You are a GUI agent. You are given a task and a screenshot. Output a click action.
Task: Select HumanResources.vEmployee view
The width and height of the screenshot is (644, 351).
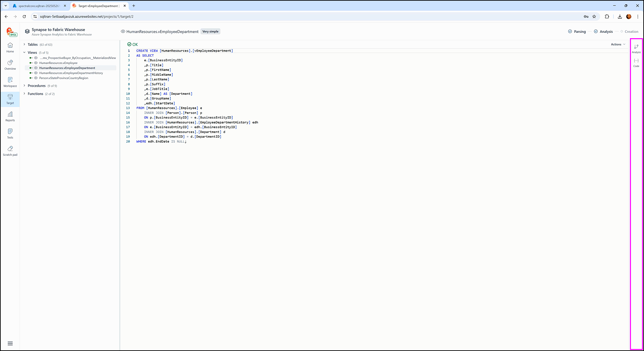coord(58,63)
